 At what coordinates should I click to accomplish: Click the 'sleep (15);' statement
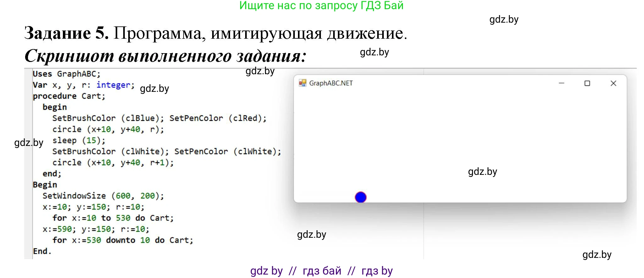79,140
